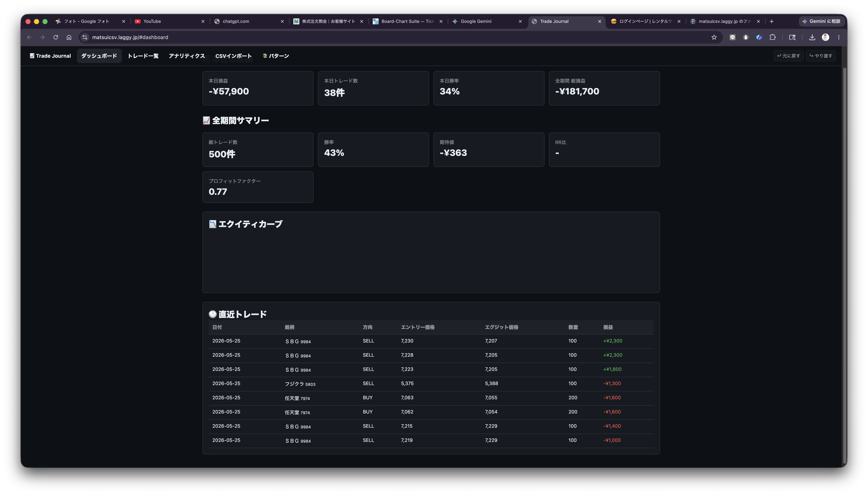Click the 損益 column header
Image resolution: width=868 pixels, height=495 pixels.
(x=608, y=327)
